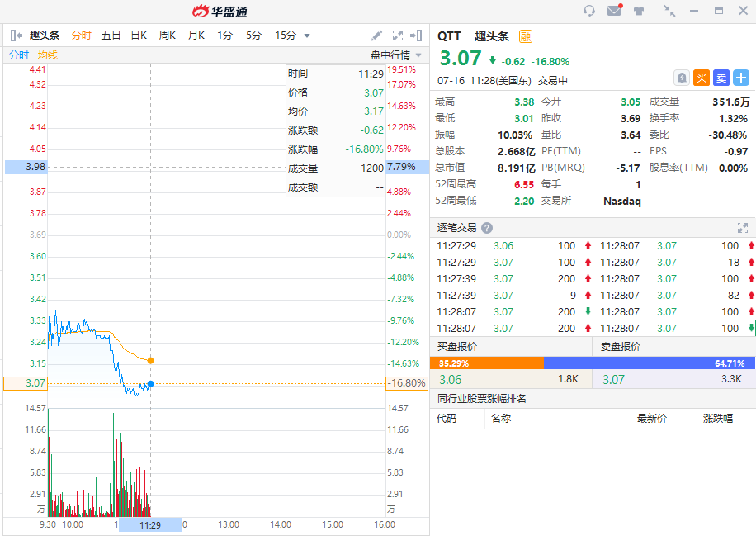Click the alert bell icon
Image resolution: width=756 pixels, height=536 pixels.
pyautogui.click(x=682, y=78)
